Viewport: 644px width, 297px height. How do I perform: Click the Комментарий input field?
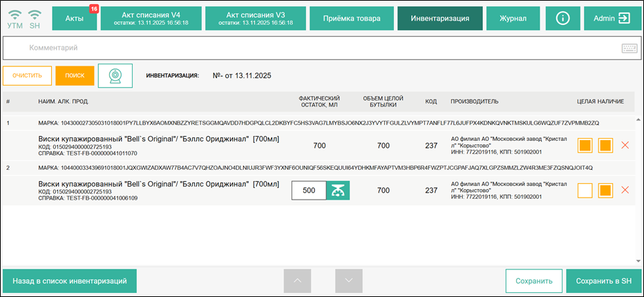pos(311,48)
